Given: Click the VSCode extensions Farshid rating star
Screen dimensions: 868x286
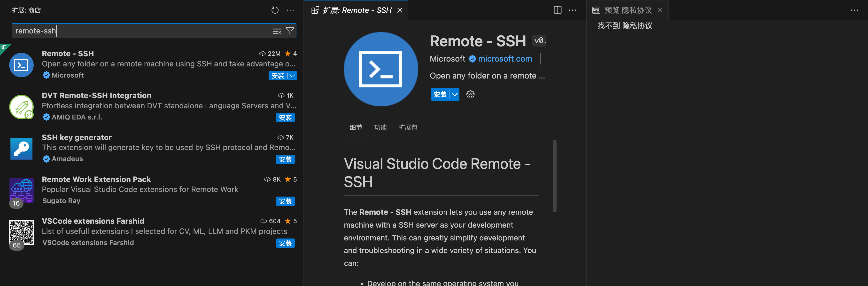Looking at the screenshot, I should [x=287, y=221].
